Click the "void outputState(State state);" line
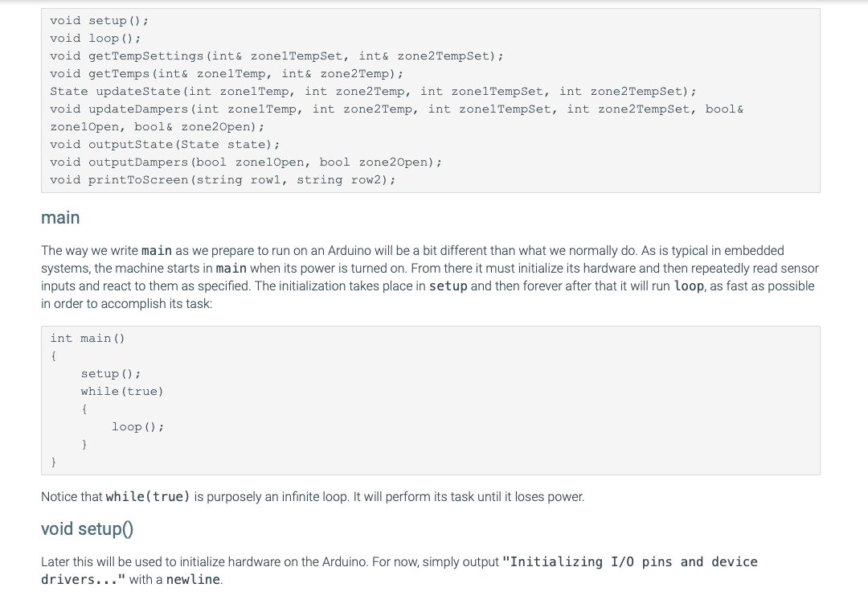This screenshot has height=600, width=868. pyautogui.click(x=165, y=144)
